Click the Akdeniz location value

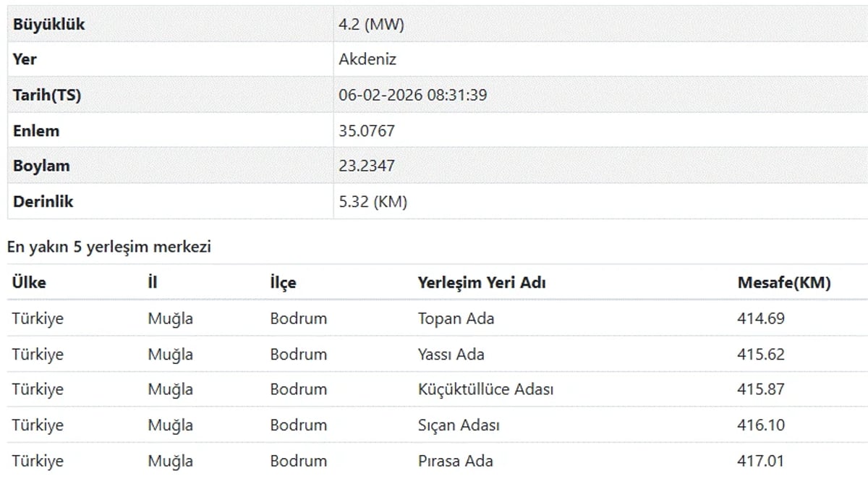(x=367, y=59)
